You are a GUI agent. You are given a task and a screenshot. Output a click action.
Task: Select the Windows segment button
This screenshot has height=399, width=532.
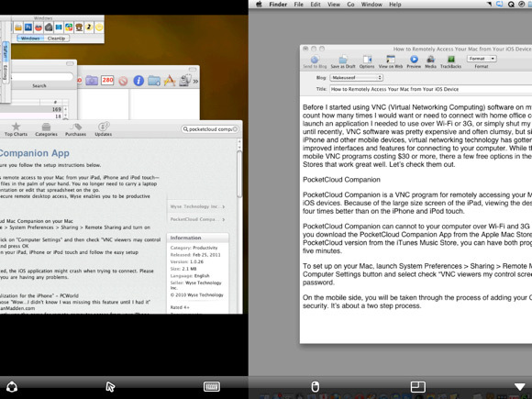30,39
